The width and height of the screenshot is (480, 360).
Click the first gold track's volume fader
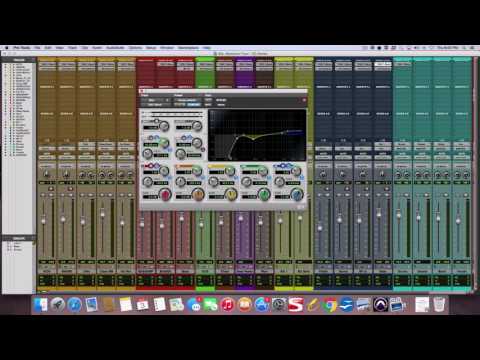coord(43,220)
